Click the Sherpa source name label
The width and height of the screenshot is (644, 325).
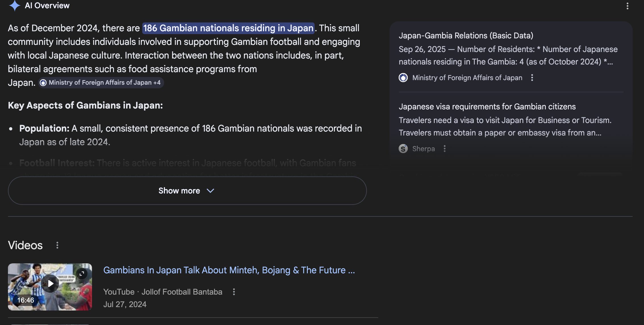click(x=423, y=149)
